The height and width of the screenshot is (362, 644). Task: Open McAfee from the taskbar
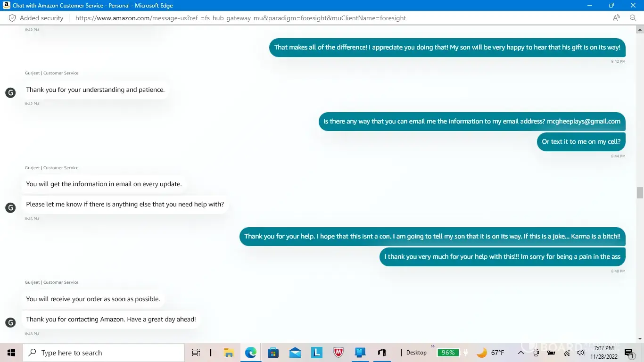pos(338,353)
